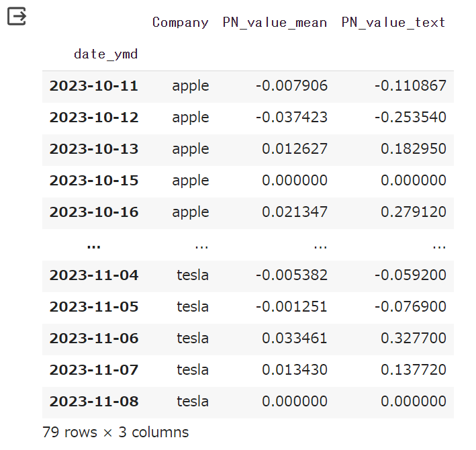Click the 0.033461 mean value

[x=295, y=339]
